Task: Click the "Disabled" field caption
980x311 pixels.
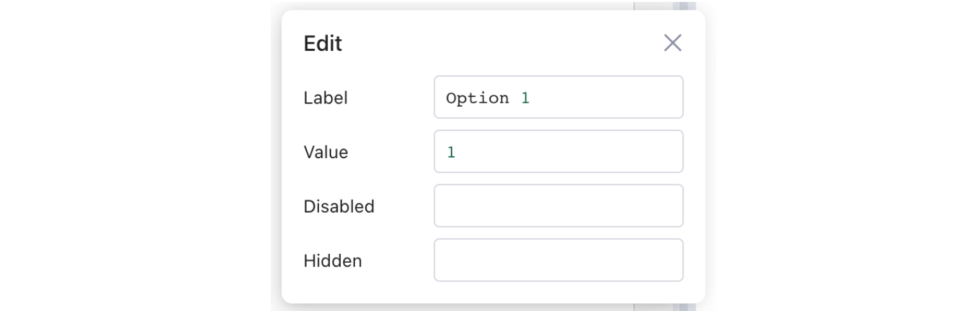Action: pos(338,206)
